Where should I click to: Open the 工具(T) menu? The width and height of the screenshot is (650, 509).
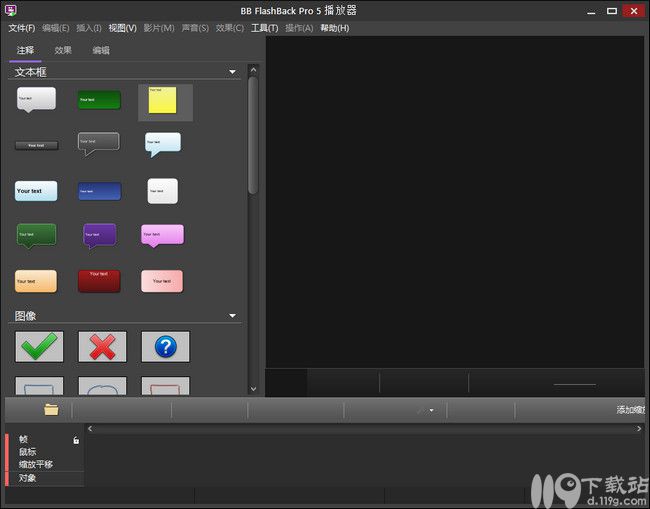click(x=264, y=28)
